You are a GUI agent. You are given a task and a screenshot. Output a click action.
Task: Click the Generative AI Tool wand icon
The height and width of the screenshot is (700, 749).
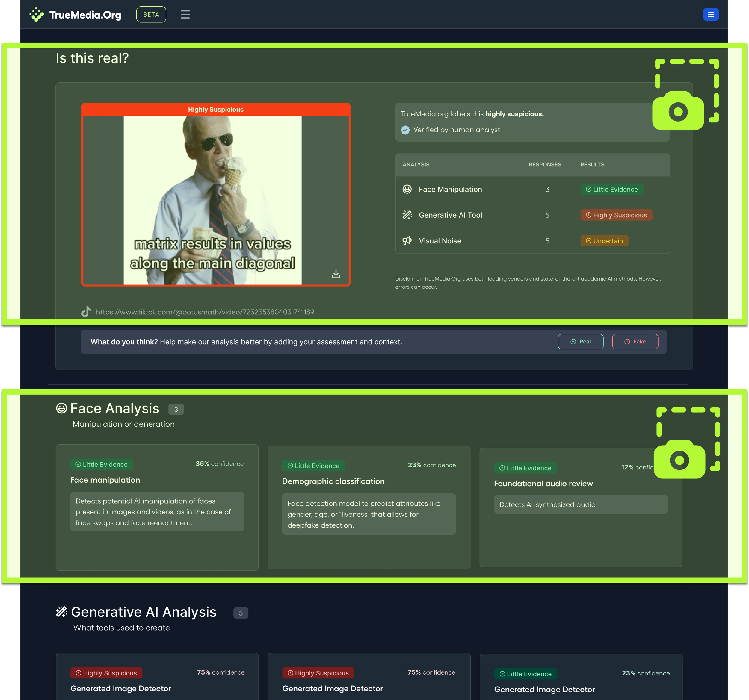tap(407, 215)
